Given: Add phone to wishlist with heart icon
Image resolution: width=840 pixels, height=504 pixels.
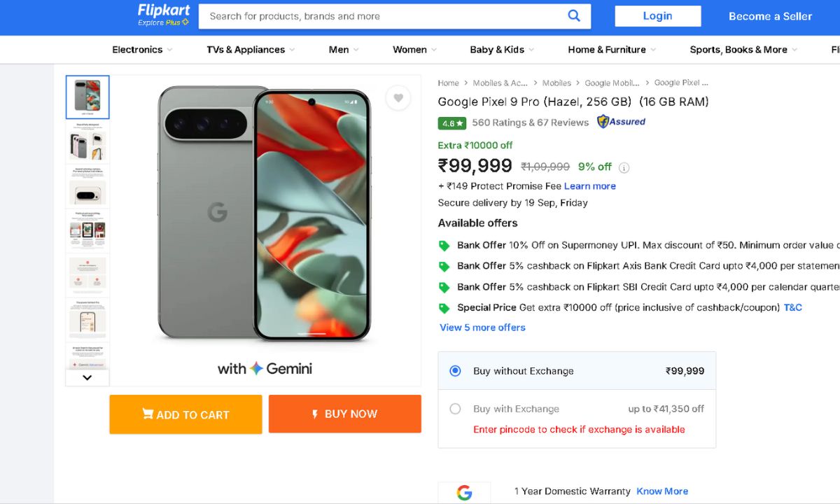Looking at the screenshot, I should click(398, 98).
